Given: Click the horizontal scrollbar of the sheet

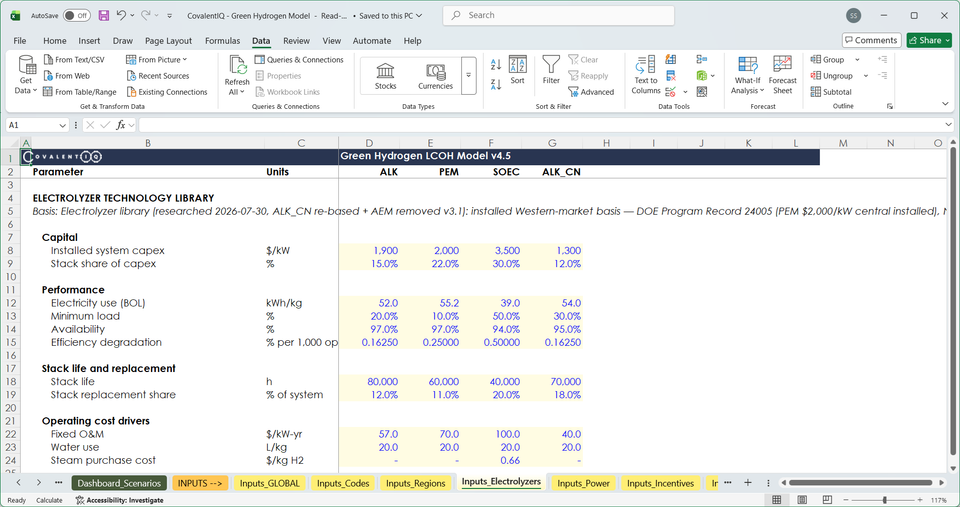Looking at the screenshot, I should tap(861, 483).
